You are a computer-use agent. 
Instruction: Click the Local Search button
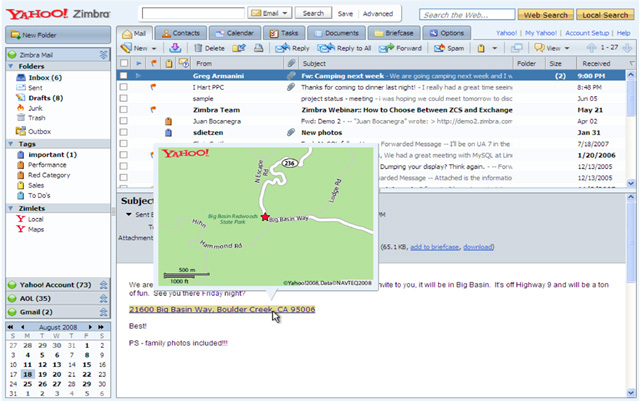pyautogui.click(x=605, y=15)
